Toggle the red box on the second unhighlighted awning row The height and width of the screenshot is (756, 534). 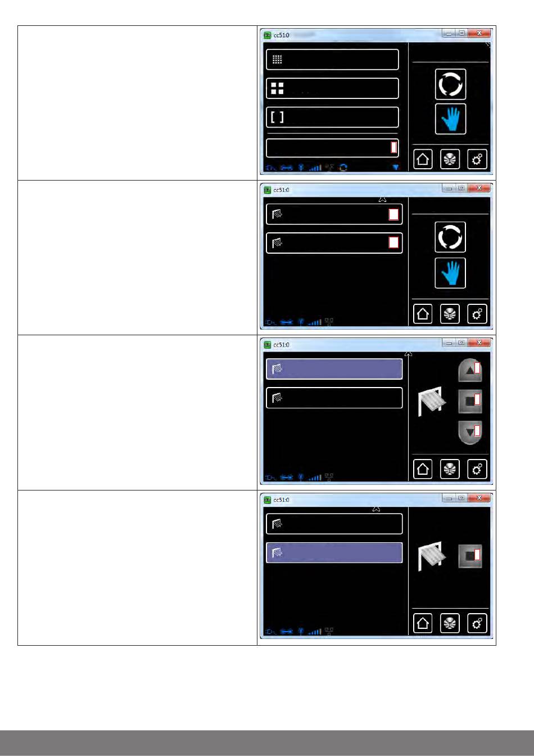point(393,242)
